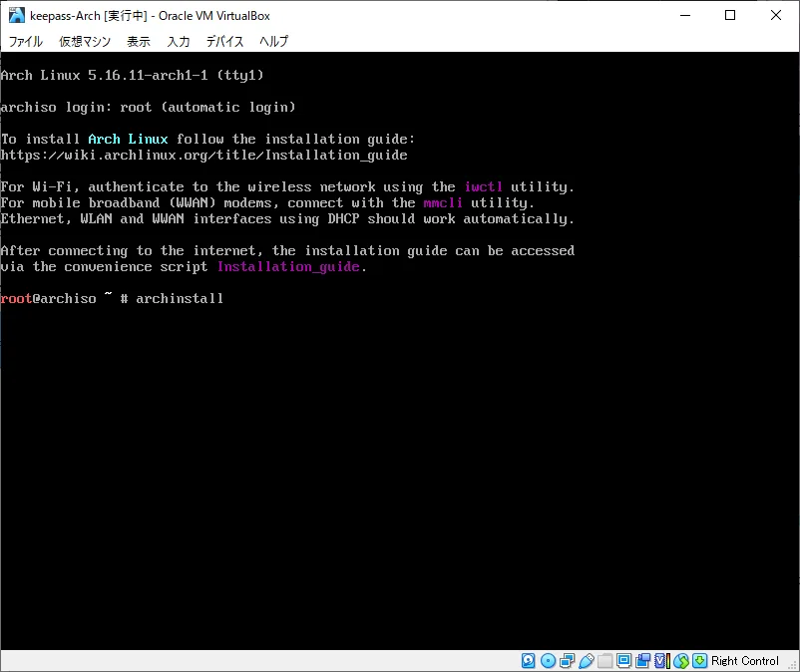Image resolution: width=800 pixels, height=672 pixels.
Task: Click the display settings status icon
Action: coord(624,661)
